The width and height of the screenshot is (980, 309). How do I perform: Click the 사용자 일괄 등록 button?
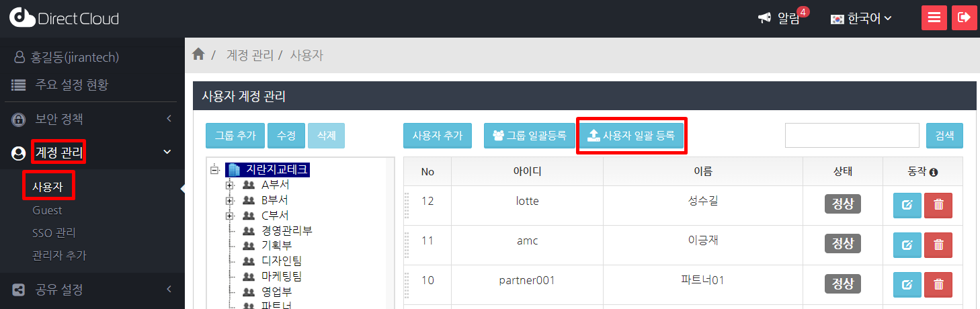tap(630, 136)
